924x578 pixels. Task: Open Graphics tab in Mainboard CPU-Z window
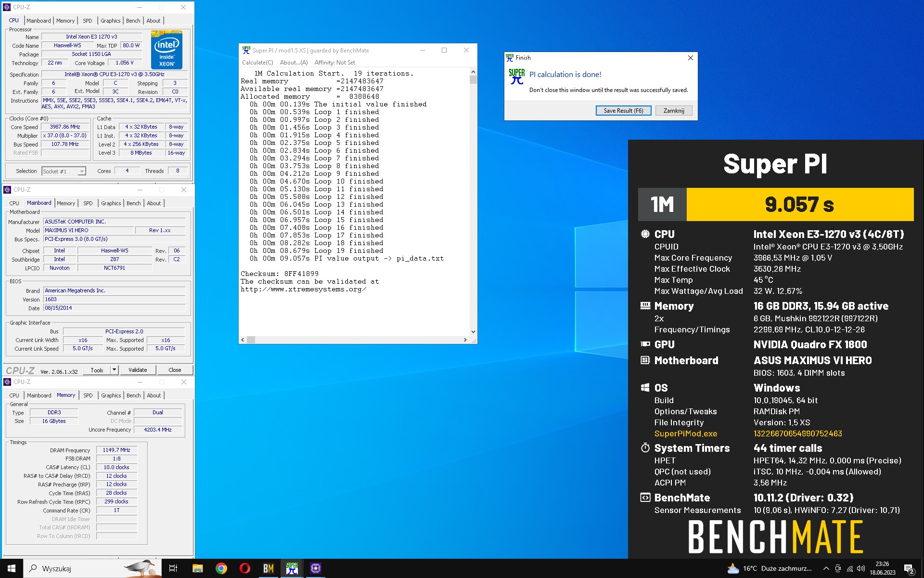[x=111, y=203]
